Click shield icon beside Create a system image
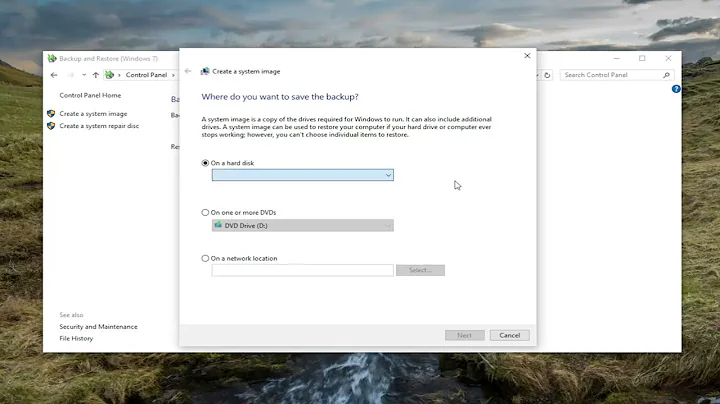720x404 pixels. [51, 113]
